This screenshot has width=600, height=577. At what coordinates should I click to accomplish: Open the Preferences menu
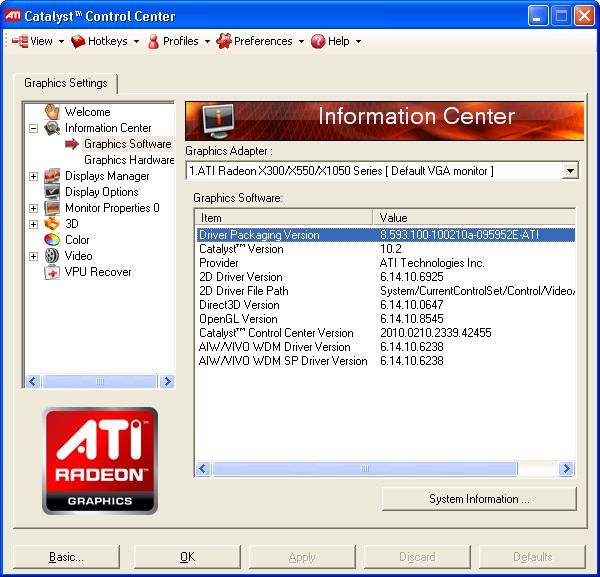(263, 41)
